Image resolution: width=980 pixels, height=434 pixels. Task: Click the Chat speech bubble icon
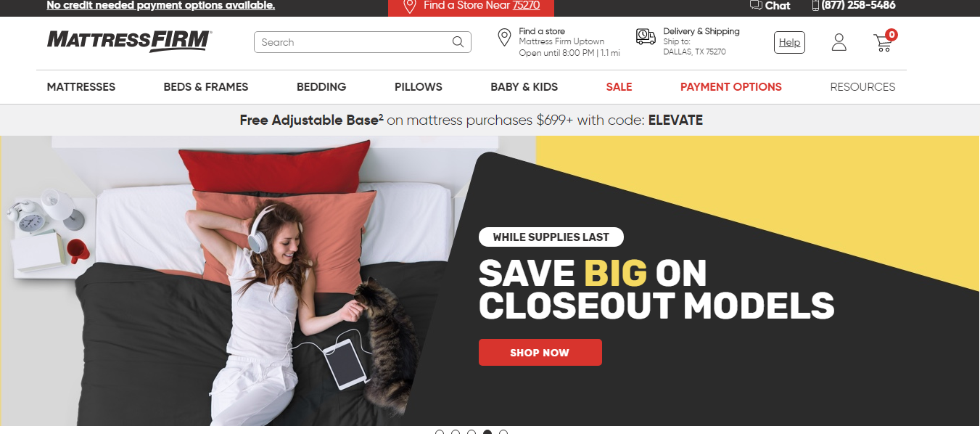[x=756, y=5]
